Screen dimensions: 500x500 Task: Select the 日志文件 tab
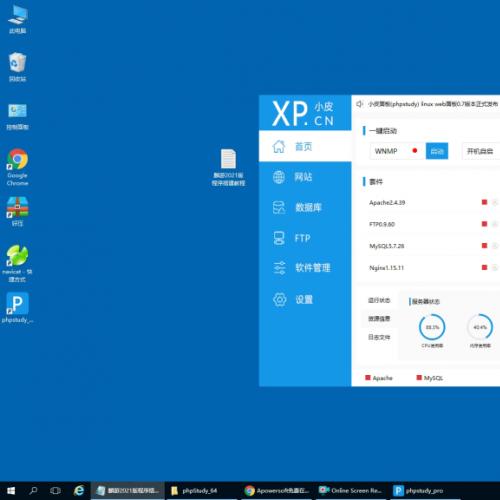click(379, 337)
